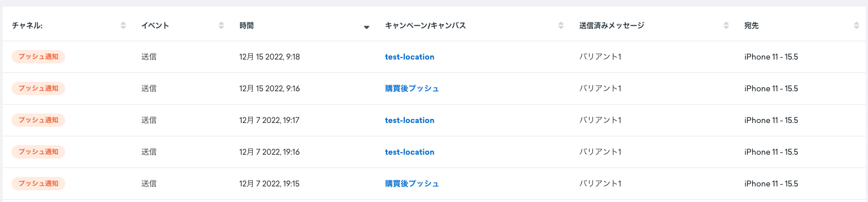Open 購買後プッシュ campaign sent 12月 15 9:16
This screenshot has height=202, width=868.
412,88
